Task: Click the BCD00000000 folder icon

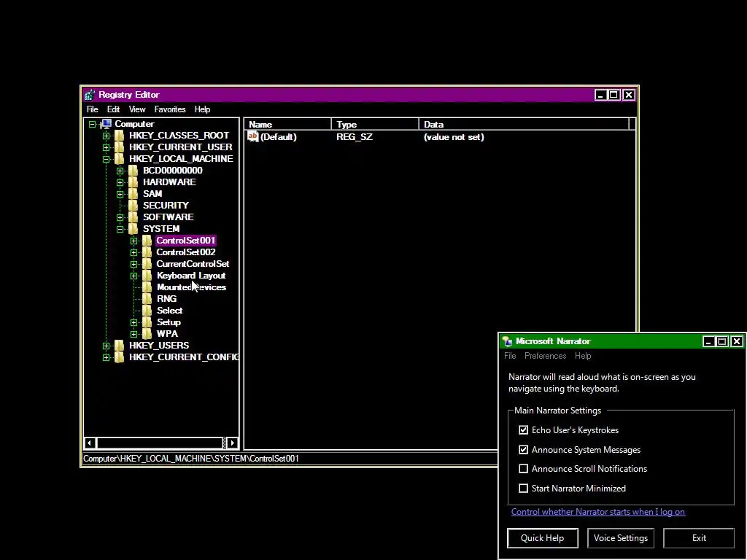Action: [133, 171]
